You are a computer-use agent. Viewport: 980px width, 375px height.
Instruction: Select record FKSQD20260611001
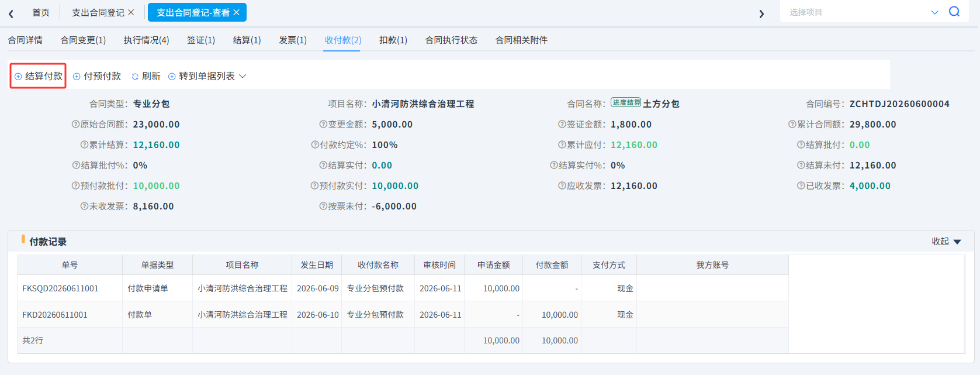click(x=60, y=288)
